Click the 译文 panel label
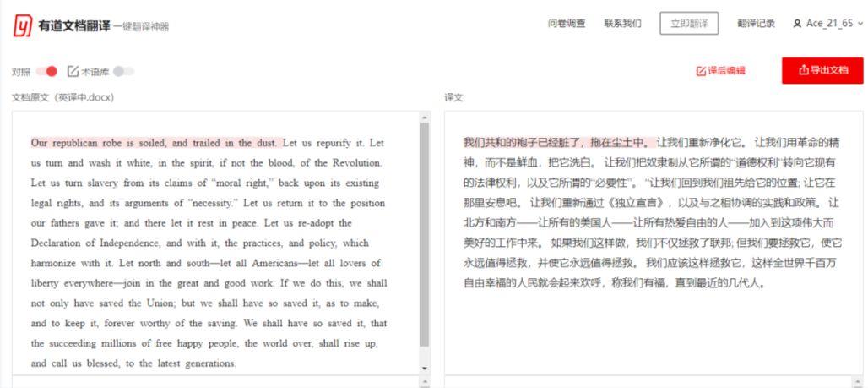The height and width of the screenshot is (388, 868). [453, 97]
